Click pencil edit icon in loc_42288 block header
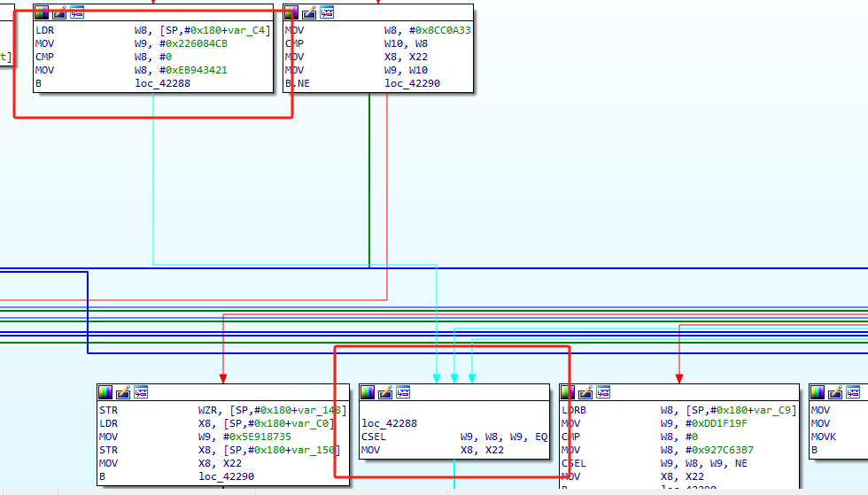 385,392
